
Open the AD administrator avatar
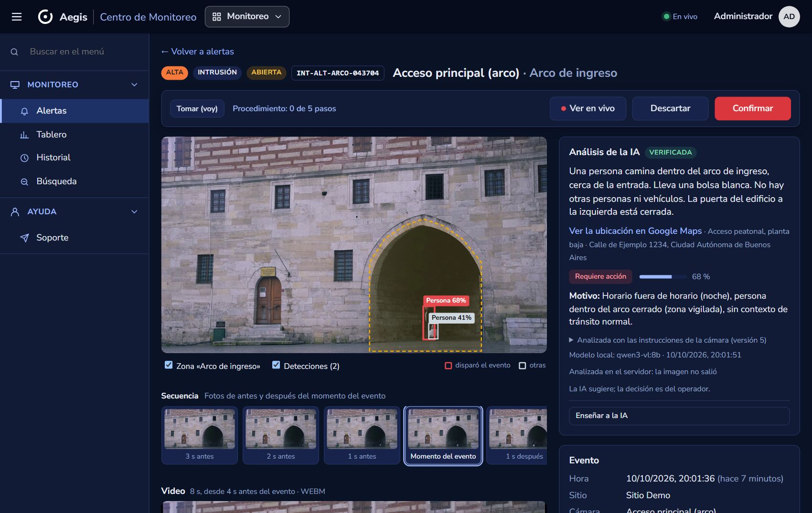[x=789, y=17]
